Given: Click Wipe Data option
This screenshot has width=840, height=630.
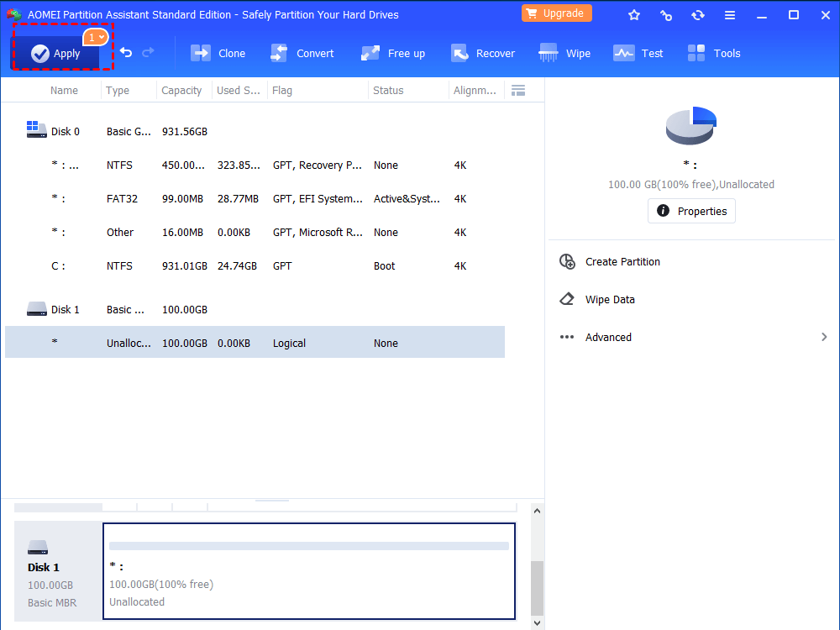Looking at the screenshot, I should [x=610, y=300].
